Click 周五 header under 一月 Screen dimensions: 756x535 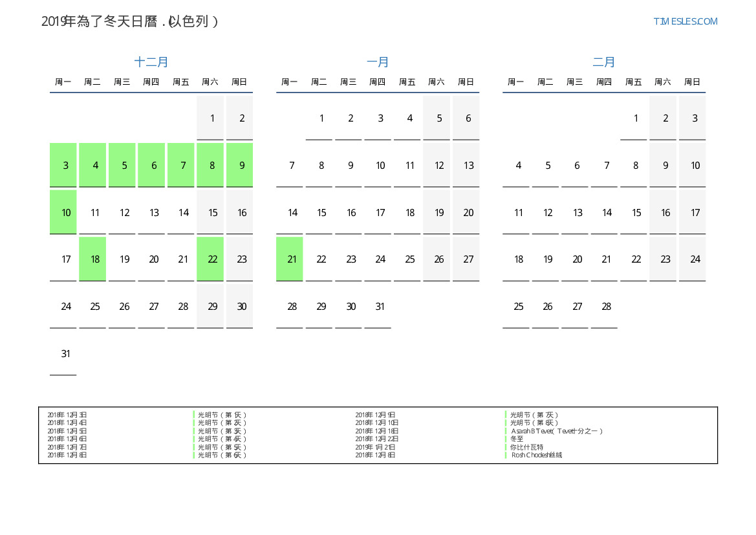pos(407,82)
